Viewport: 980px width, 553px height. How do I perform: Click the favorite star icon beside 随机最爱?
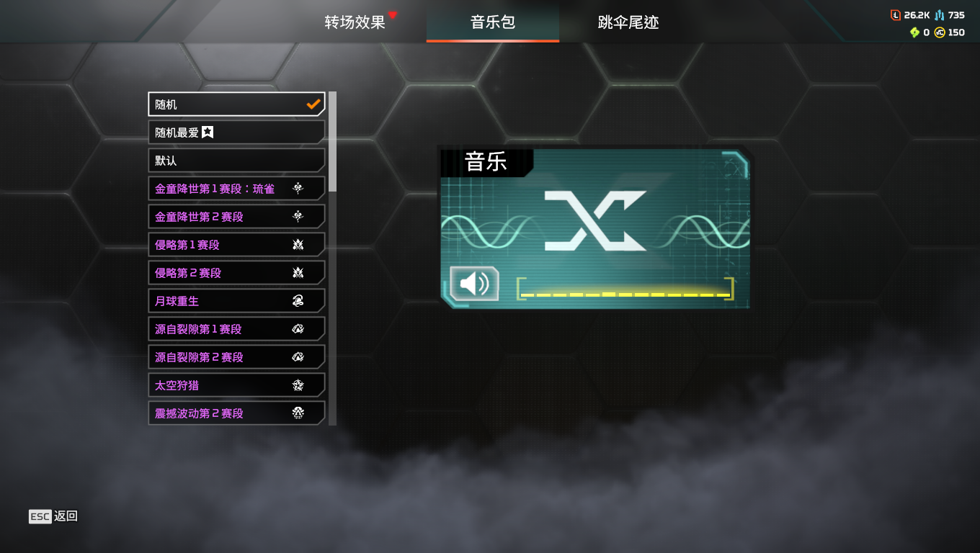208,132
